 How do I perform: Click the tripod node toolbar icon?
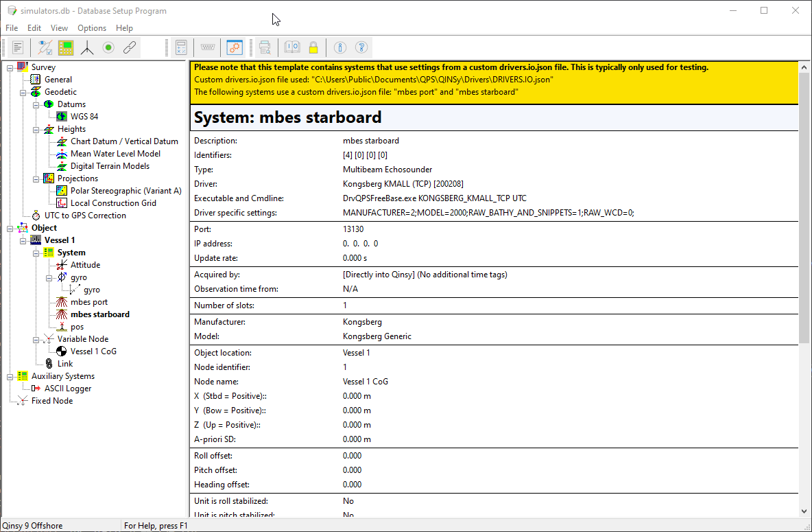87,47
